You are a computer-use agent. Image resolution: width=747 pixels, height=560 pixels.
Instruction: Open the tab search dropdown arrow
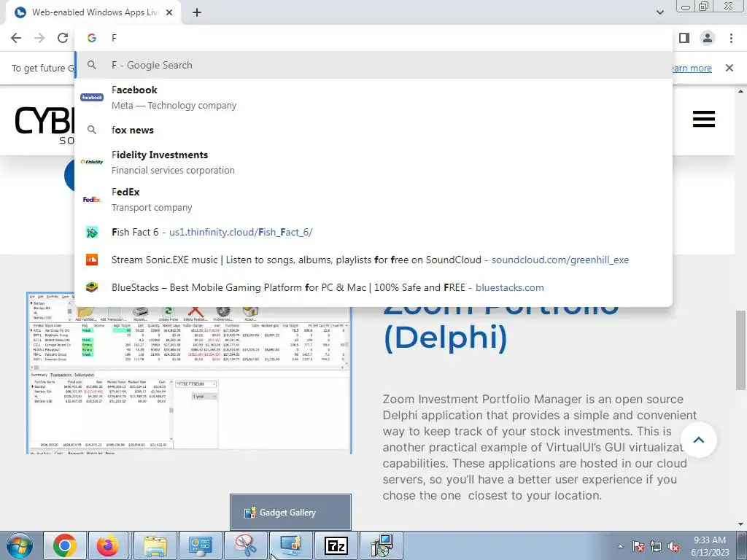pos(659,12)
